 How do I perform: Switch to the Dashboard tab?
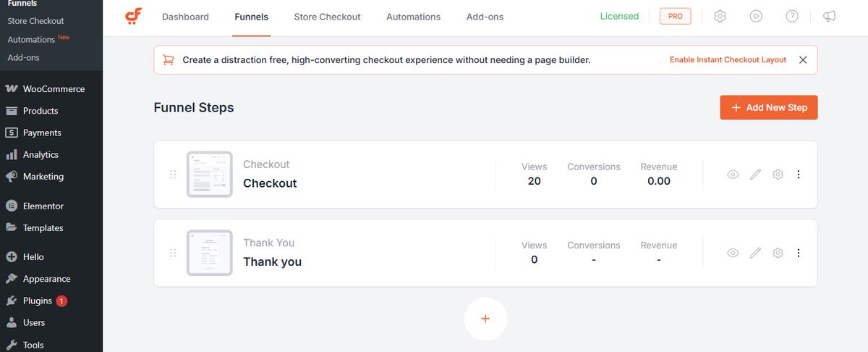pyautogui.click(x=185, y=17)
